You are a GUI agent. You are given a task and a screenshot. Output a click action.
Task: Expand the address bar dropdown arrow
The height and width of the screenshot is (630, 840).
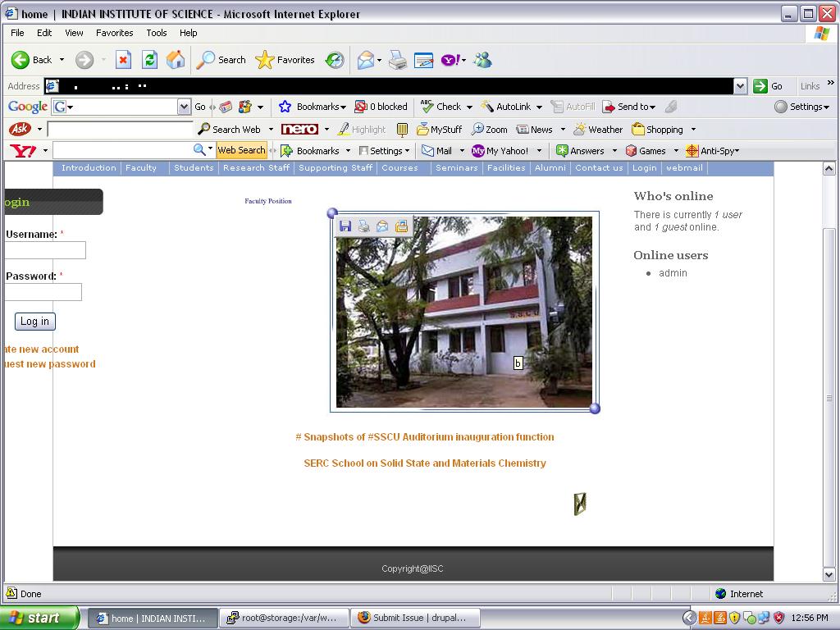(x=740, y=86)
